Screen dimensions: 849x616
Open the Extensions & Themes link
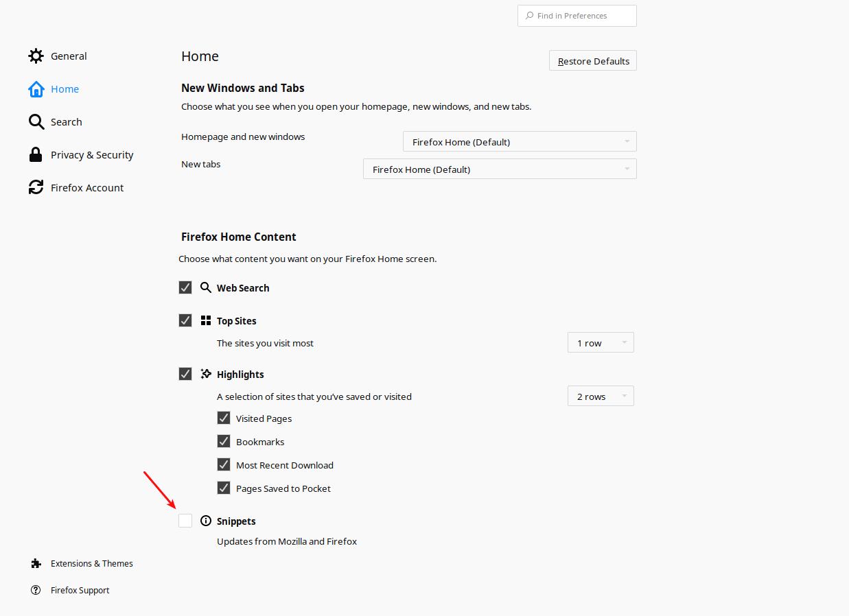tap(92, 563)
